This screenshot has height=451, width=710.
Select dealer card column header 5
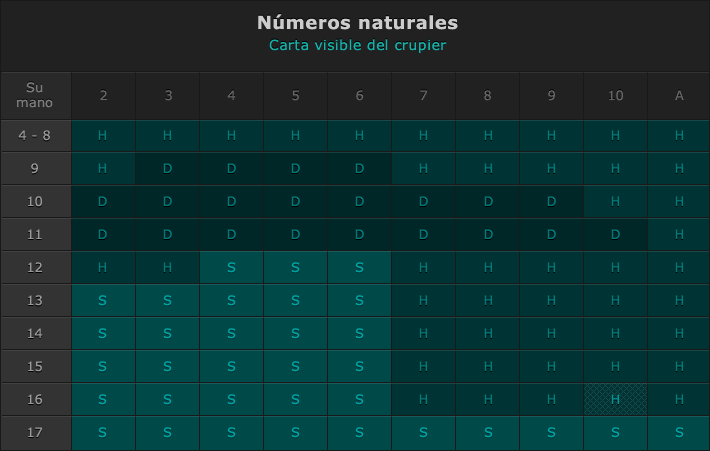click(x=296, y=96)
